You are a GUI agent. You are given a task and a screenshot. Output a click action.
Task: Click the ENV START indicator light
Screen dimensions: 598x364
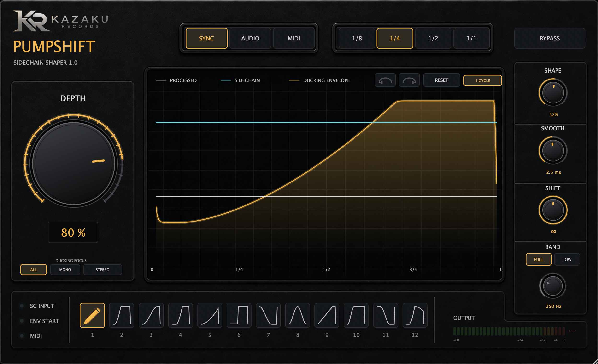22,321
